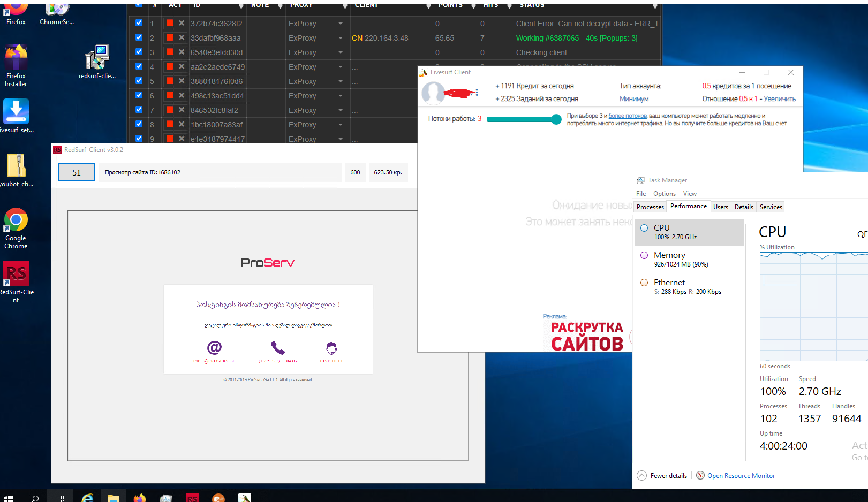Collapse Task Manager with Fewer details

[662, 475]
